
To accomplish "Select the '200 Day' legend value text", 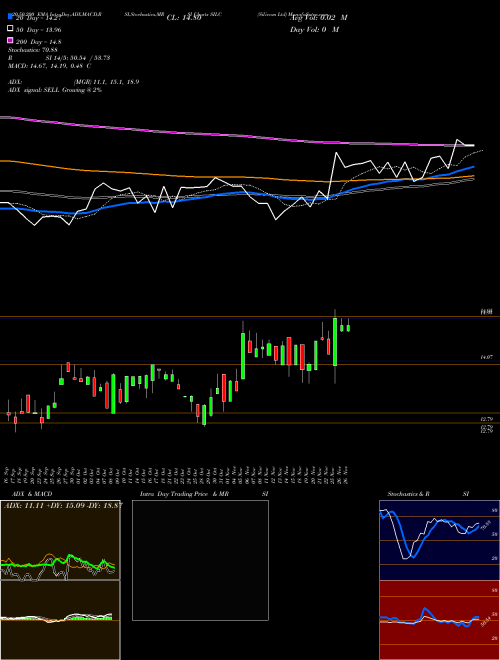I will [39, 42].
